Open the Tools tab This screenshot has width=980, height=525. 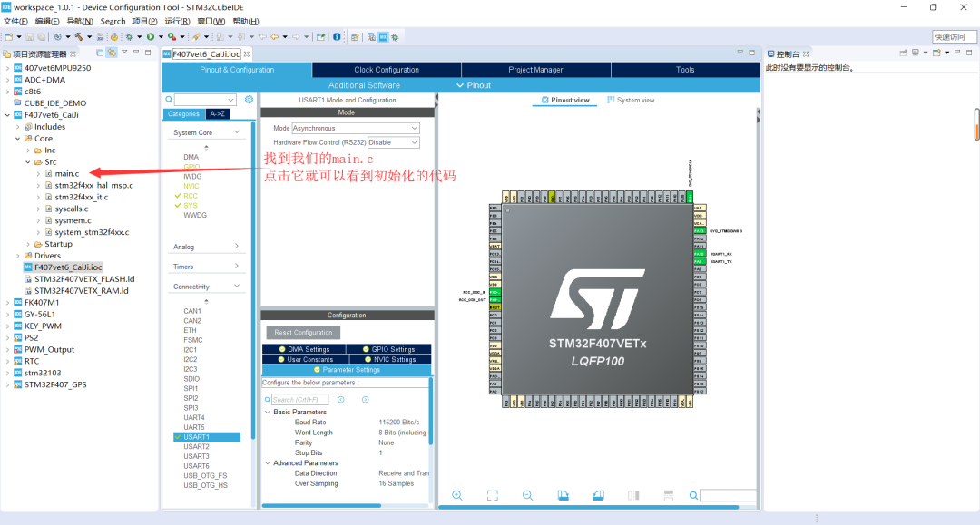pyautogui.click(x=685, y=70)
